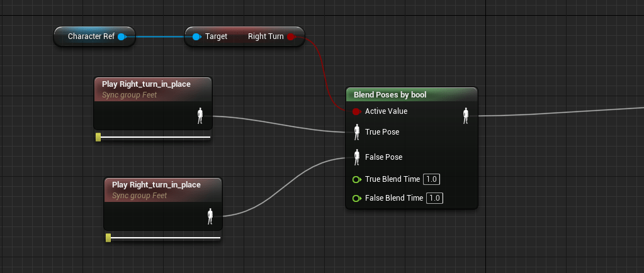
Task: Click the False Blend Time value field
Action: point(434,198)
